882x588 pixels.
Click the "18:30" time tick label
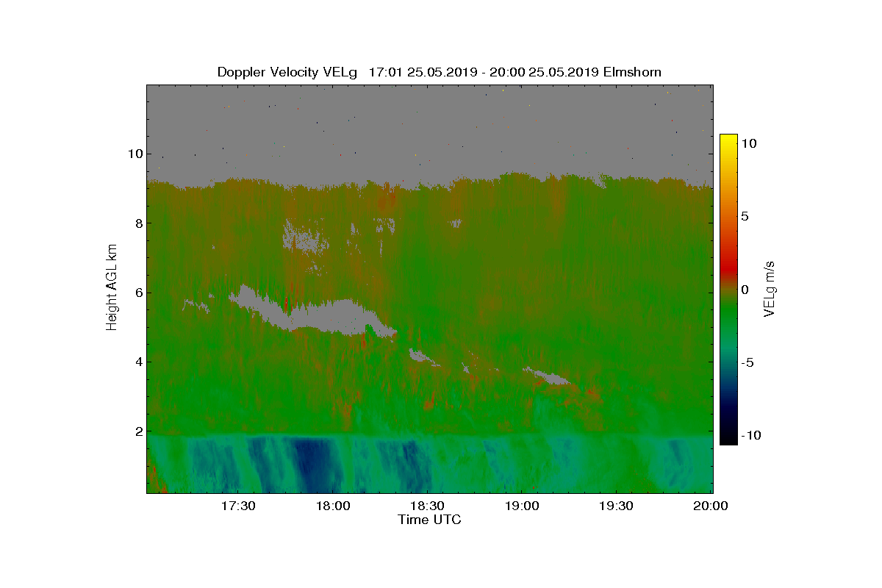point(427,506)
